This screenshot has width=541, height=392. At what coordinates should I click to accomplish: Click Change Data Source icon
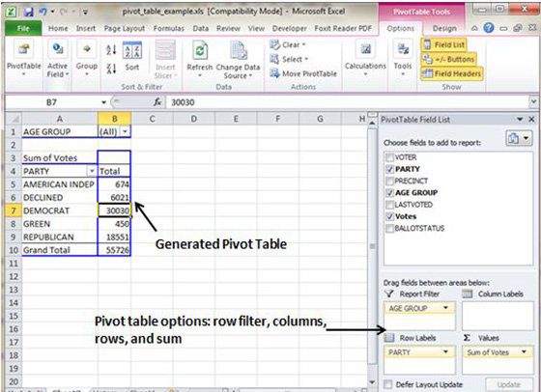pos(239,50)
